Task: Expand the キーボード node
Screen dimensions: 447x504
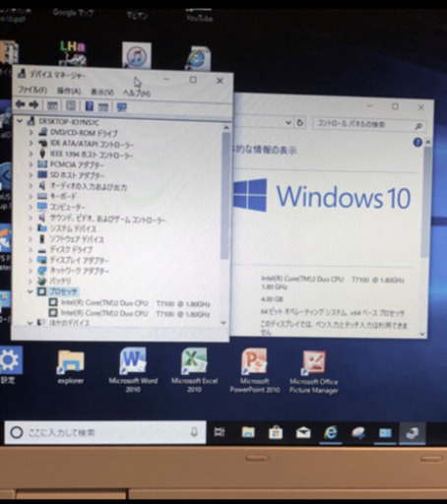Action: pyautogui.click(x=31, y=196)
